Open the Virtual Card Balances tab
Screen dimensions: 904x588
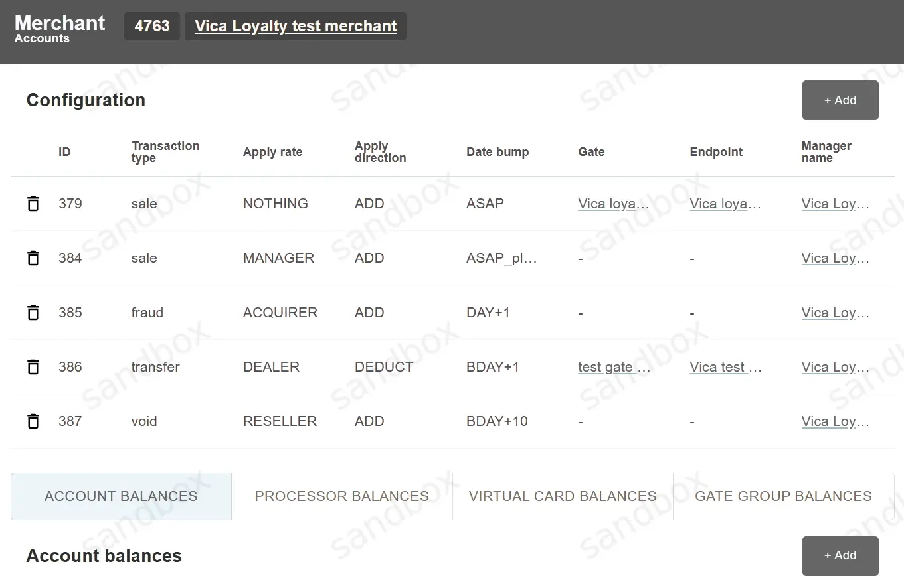(562, 496)
